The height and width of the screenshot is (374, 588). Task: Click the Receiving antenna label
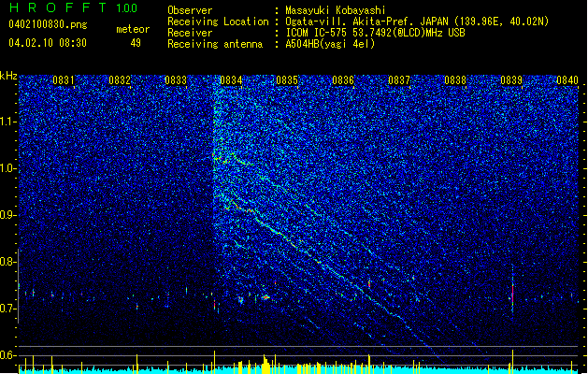(x=215, y=44)
